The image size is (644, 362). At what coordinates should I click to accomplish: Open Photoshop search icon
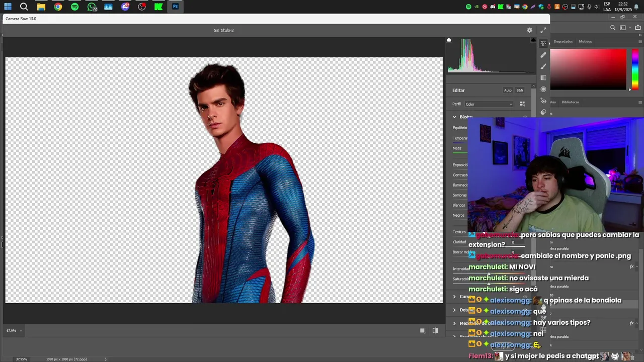[x=613, y=28]
